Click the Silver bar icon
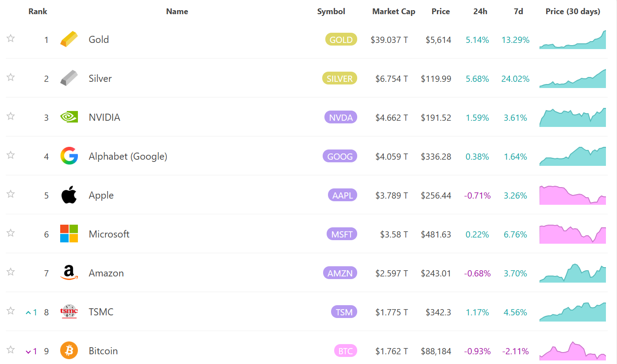The height and width of the screenshot is (364, 617). [69, 78]
